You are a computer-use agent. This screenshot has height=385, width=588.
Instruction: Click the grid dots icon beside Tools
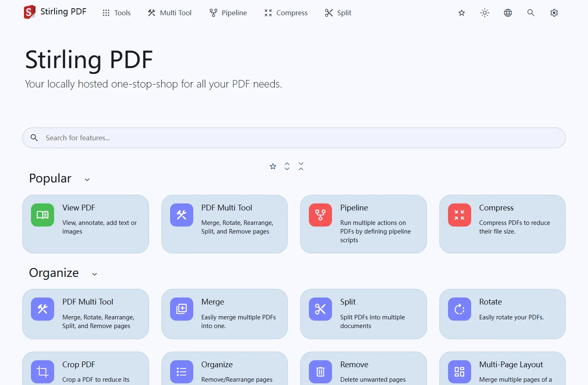[106, 13]
